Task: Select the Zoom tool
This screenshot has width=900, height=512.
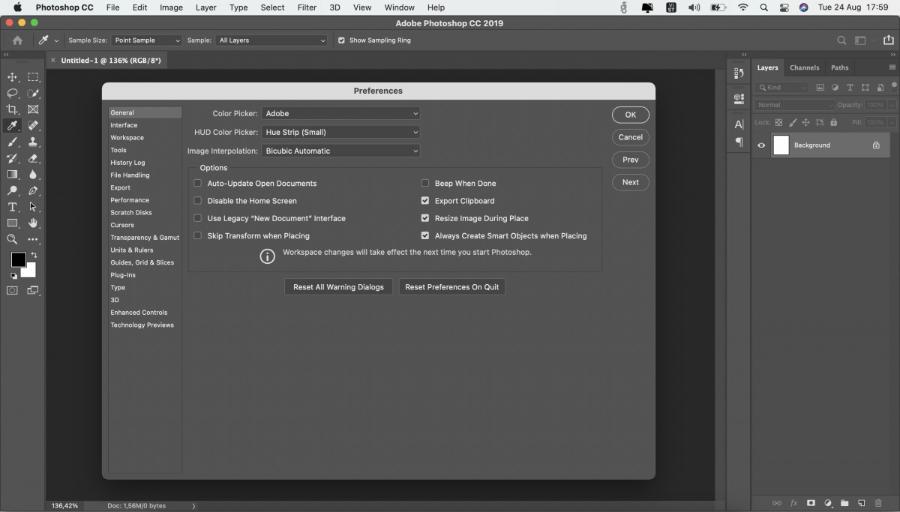Action: coord(13,239)
